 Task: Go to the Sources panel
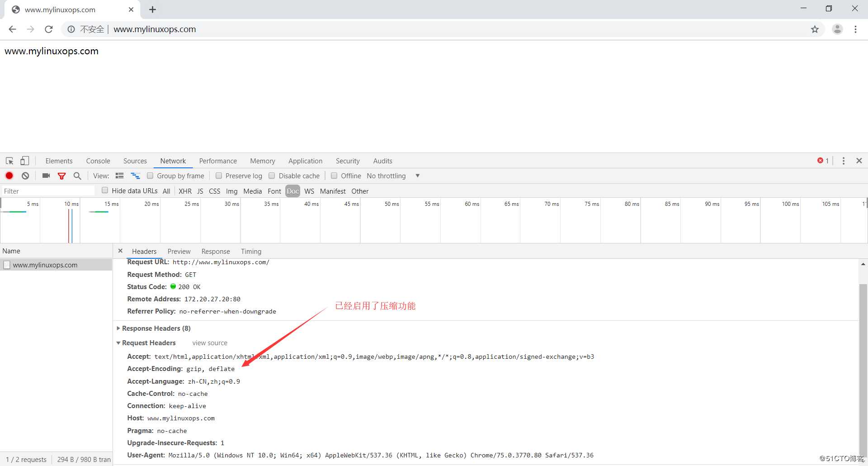coord(135,161)
